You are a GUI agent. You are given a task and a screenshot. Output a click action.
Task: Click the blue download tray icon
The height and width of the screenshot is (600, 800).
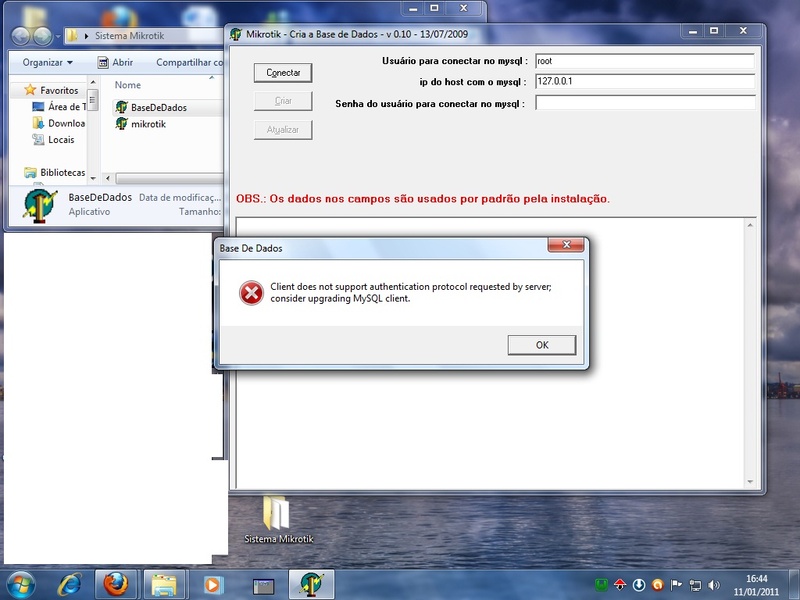(639, 585)
